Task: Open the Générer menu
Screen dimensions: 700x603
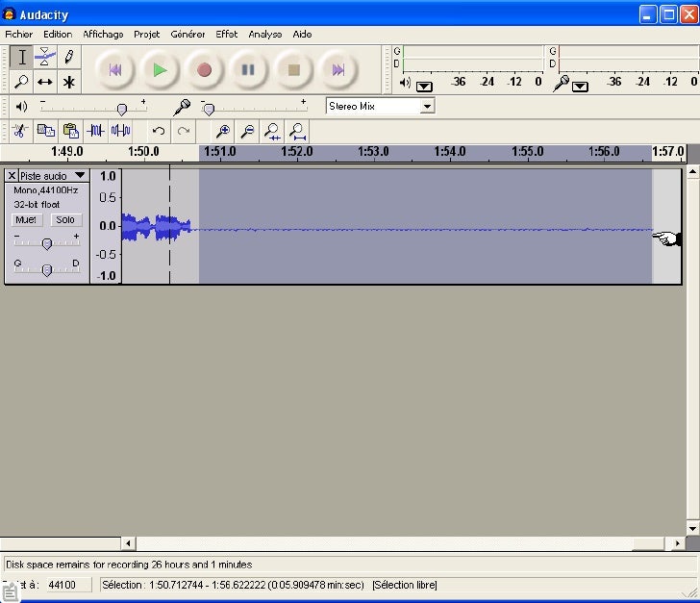Action: pos(187,34)
